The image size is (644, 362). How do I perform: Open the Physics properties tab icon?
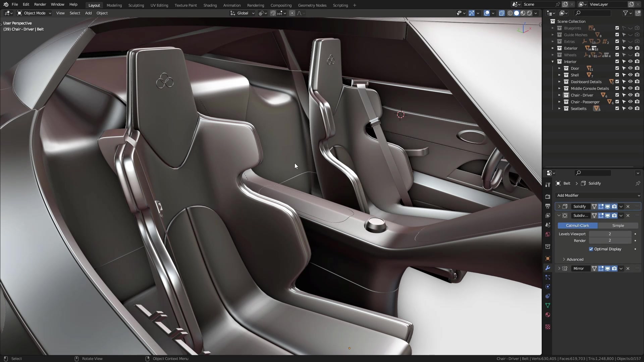(x=548, y=287)
